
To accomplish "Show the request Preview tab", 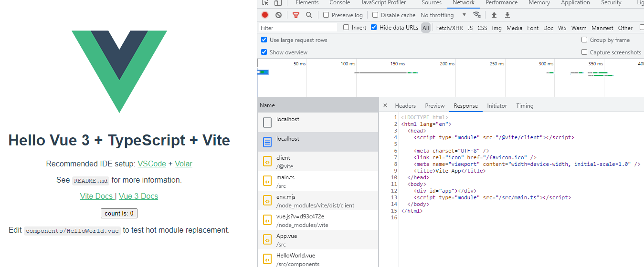I will pyautogui.click(x=435, y=106).
